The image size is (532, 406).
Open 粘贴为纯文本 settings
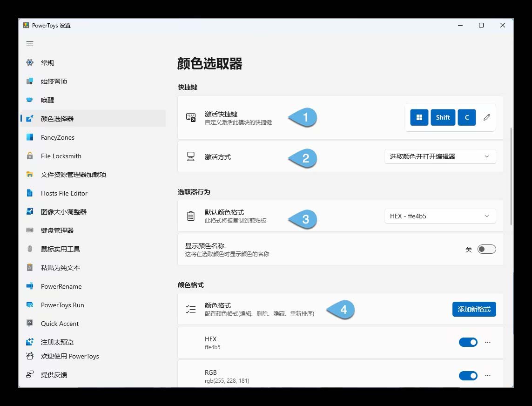(93, 268)
